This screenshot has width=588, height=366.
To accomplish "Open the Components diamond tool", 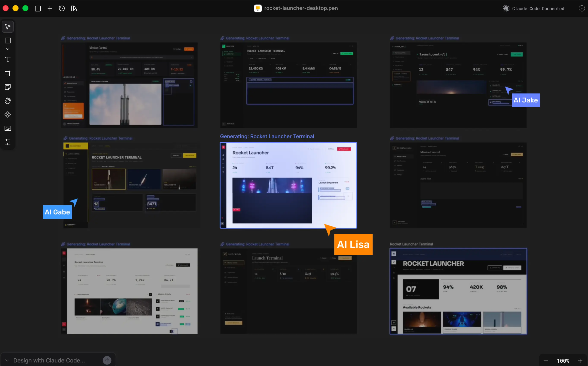I will pyautogui.click(x=8, y=115).
